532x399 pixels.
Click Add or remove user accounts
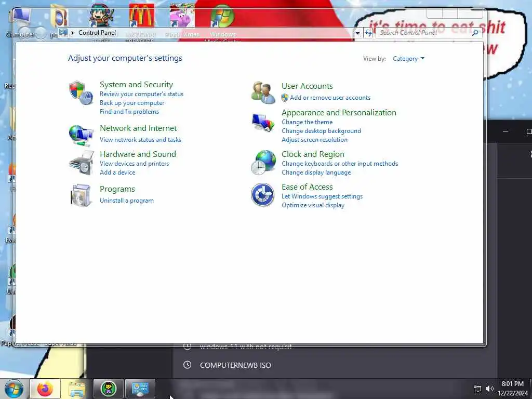click(x=330, y=98)
